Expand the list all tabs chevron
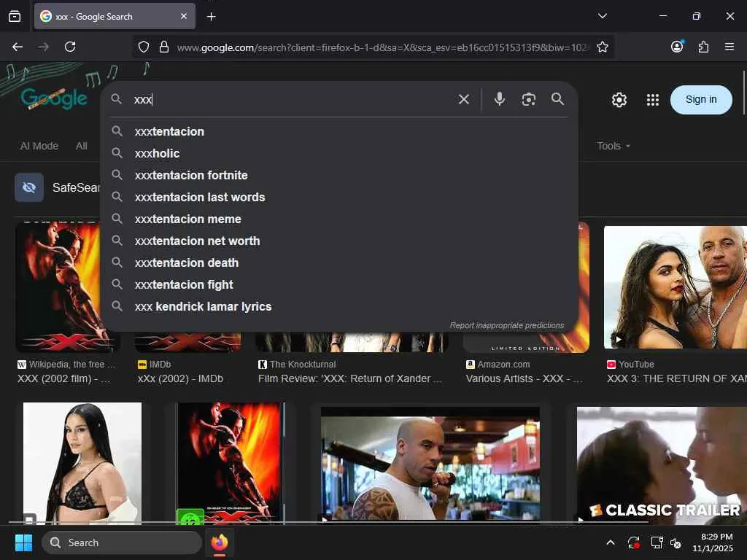Image resolution: width=747 pixels, height=560 pixels. pyautogui.click(x=602, y=16)
